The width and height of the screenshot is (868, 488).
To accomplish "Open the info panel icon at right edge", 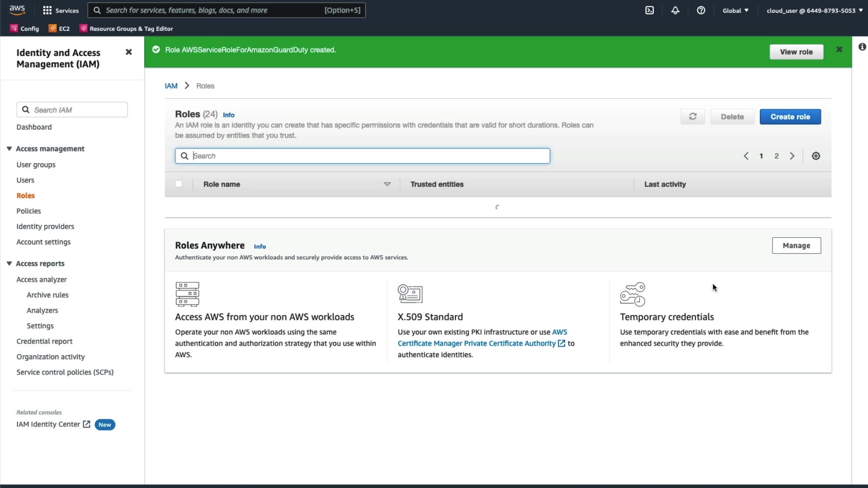I will [862, 47].
